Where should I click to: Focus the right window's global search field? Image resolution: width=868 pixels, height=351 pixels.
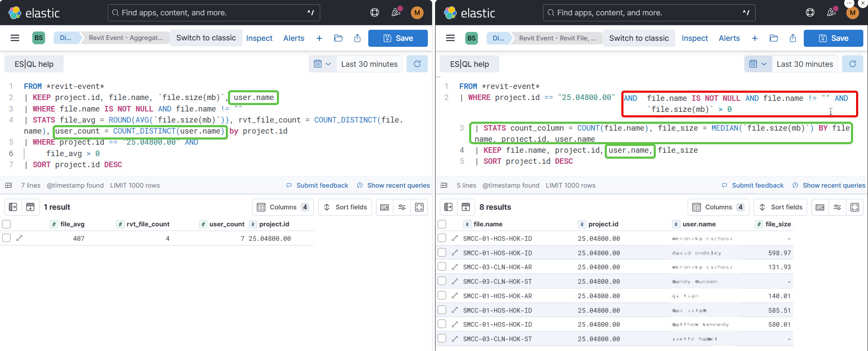click(649, 13)
